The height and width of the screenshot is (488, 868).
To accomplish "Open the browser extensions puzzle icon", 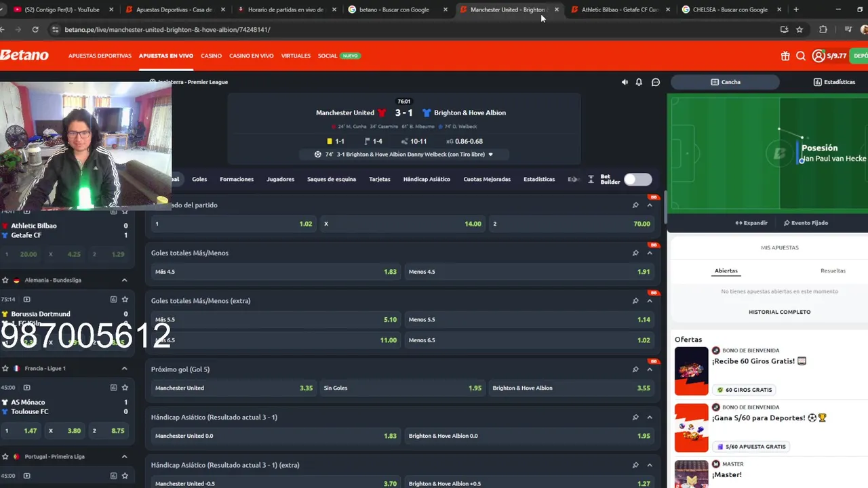I will tap(823, 30).
